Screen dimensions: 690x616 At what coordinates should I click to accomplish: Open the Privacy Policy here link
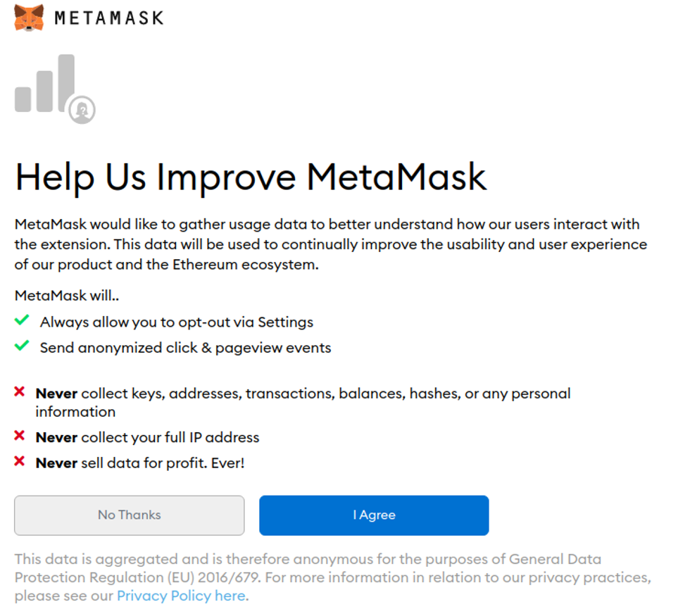181,596
